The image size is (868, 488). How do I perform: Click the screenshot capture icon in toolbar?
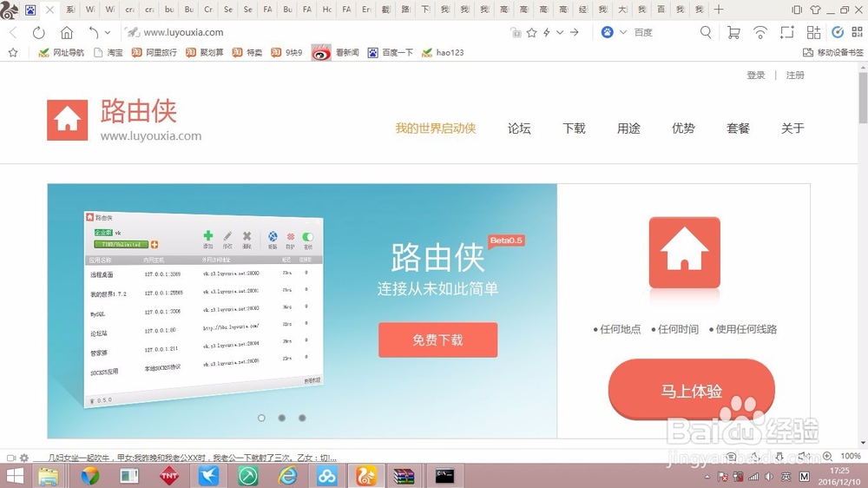(x=786, y=33)
